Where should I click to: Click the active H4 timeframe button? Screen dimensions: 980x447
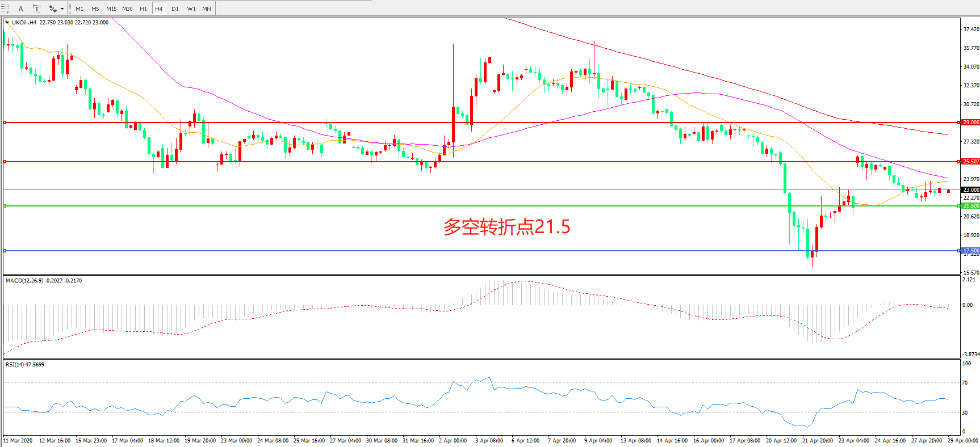[x=159, y=9]
